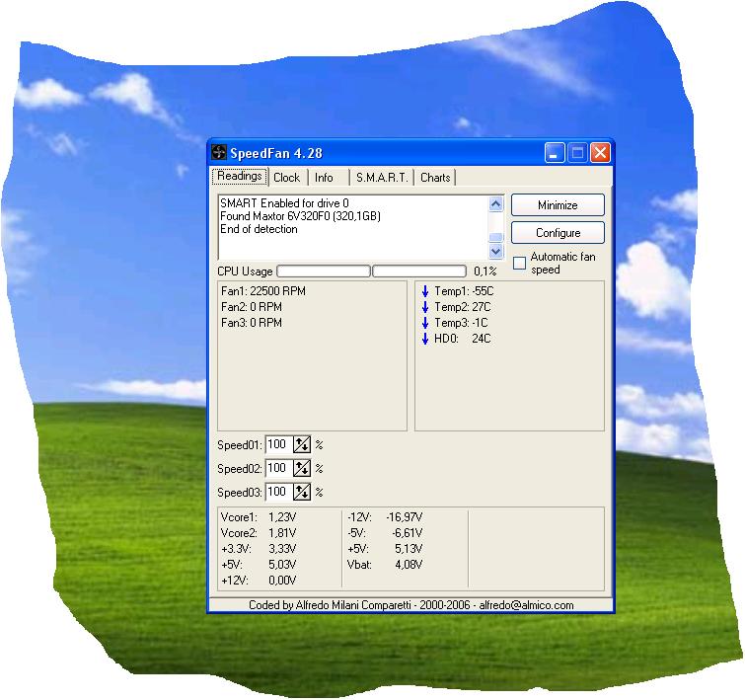Click the 'Fan3: 0 RPM' reading
This screenshot has width=745, height=700.
tap(252, 323)
